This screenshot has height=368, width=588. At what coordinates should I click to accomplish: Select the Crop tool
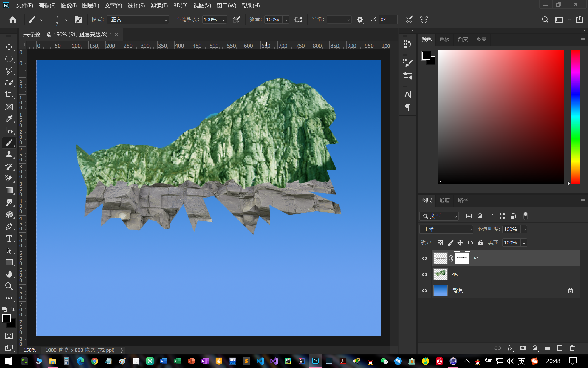[9, 95]
